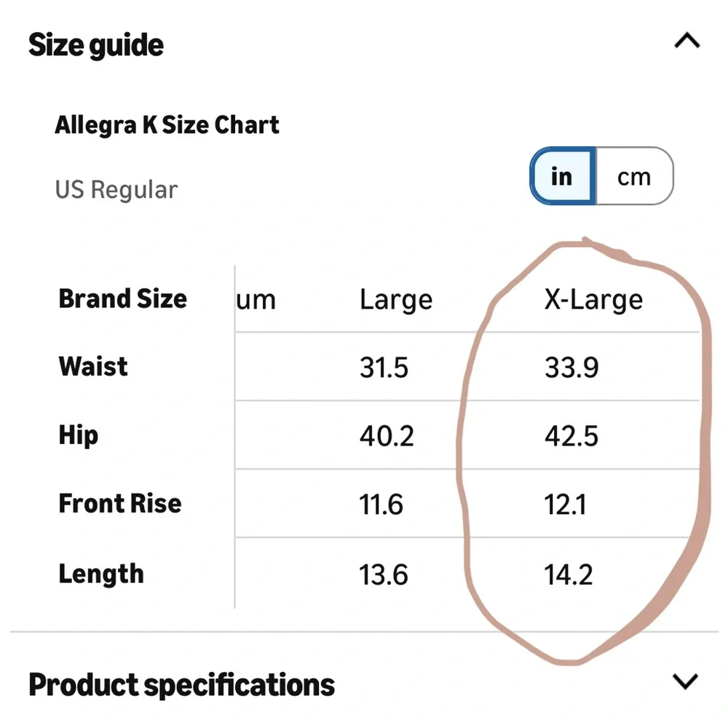Click the Hip row label
The width and height of the screenshot is (728, 728).
point(78,435)
